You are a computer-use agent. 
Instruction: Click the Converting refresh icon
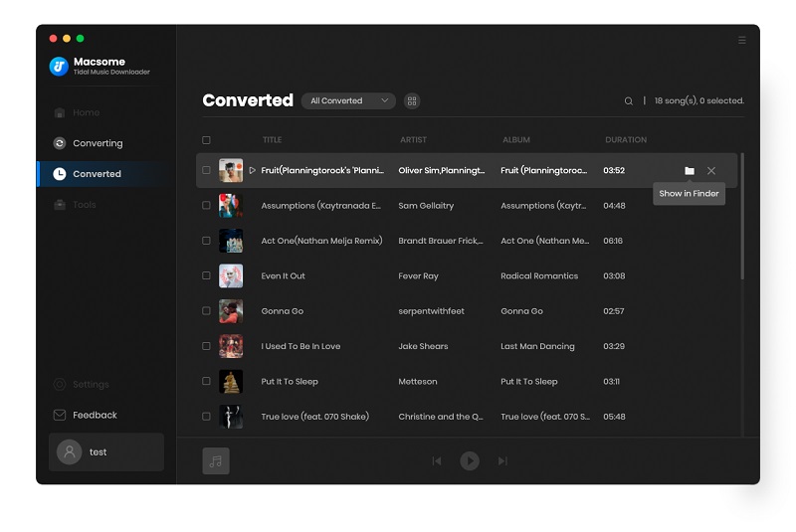60,143
